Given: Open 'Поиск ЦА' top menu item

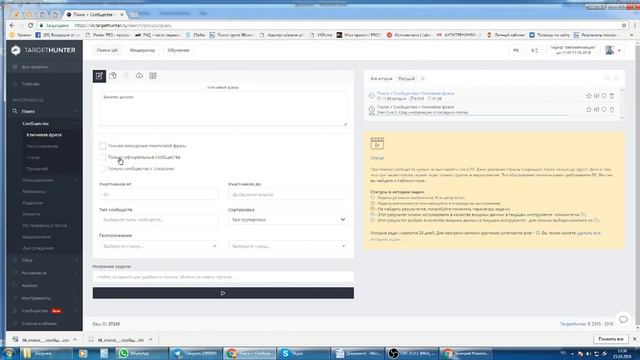Looking at the screenshot, I should click(x=107, y=50).
